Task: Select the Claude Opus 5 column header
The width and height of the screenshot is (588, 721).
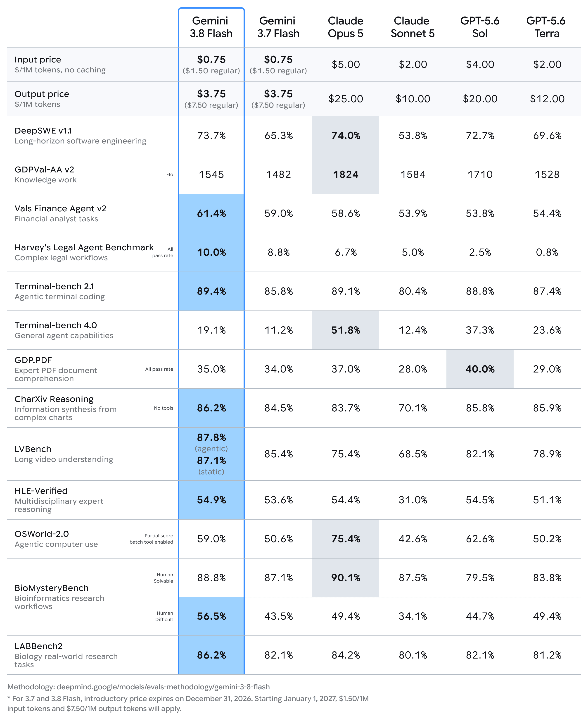Action: tap(346, 27)
